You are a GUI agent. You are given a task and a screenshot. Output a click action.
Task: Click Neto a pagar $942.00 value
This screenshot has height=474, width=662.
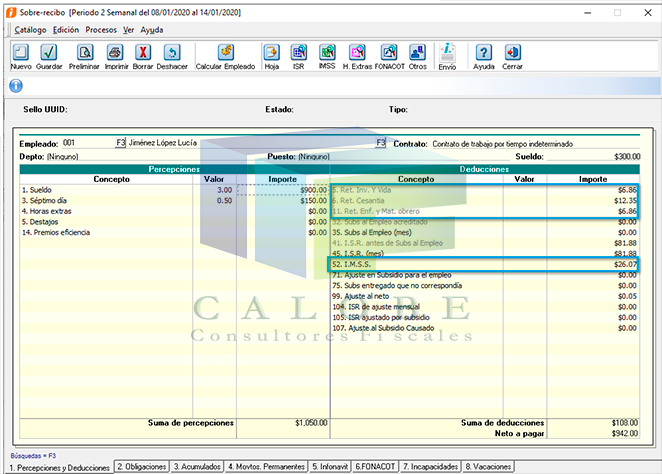(625, 433)
